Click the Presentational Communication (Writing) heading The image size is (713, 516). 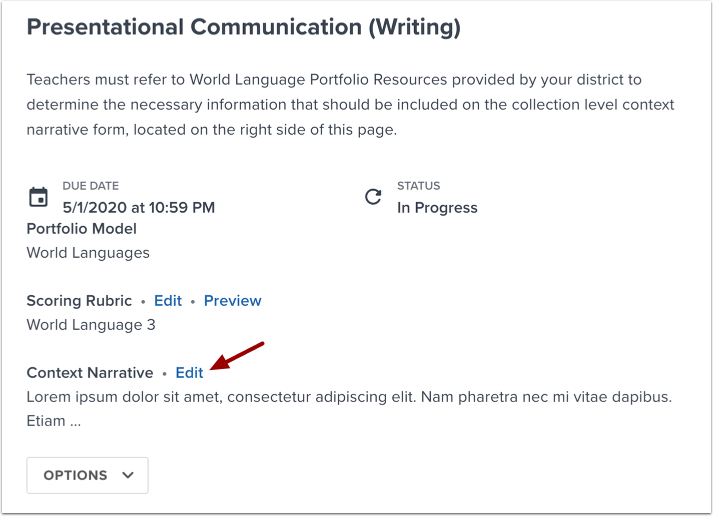click(243, 28)
